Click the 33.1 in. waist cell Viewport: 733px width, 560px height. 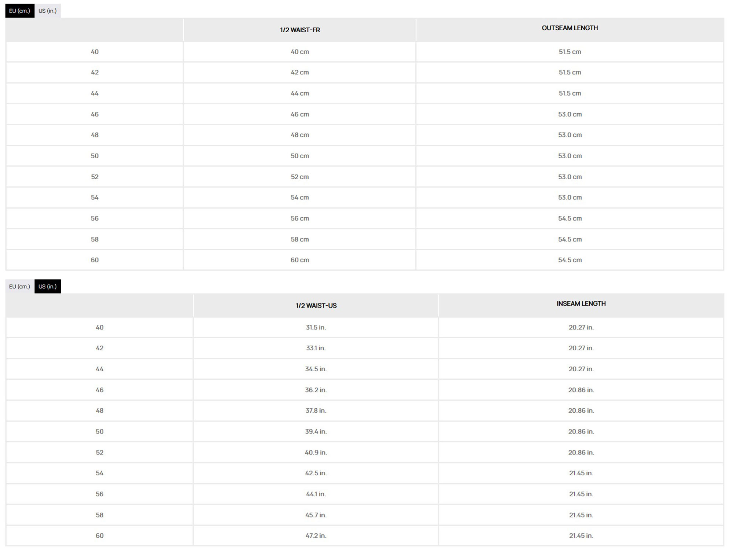316,348
